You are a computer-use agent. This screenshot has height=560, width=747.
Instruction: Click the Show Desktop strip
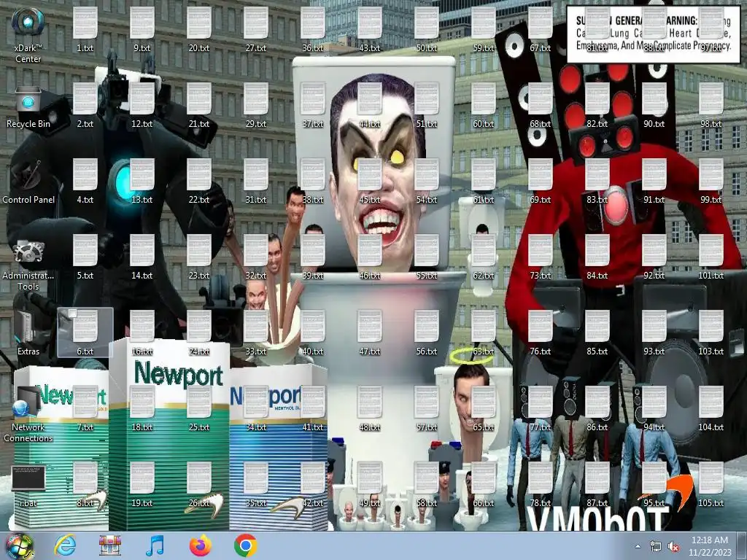tap(742, 546)
